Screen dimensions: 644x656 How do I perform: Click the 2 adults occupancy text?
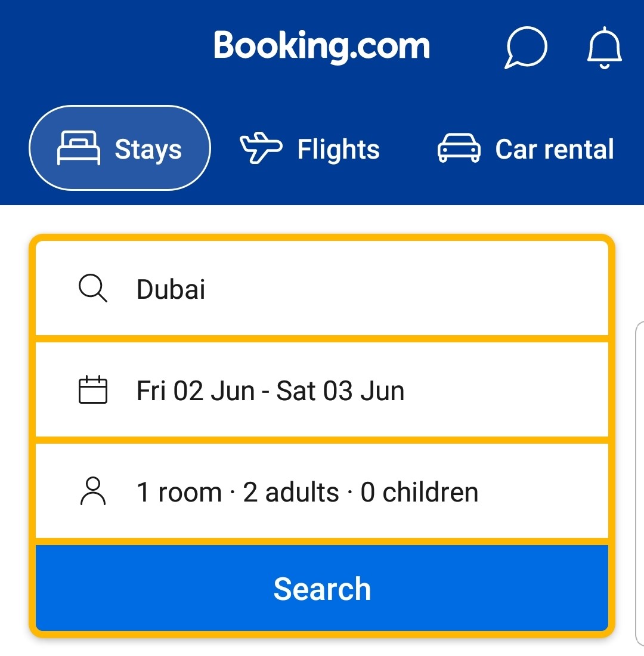[290, 491]
